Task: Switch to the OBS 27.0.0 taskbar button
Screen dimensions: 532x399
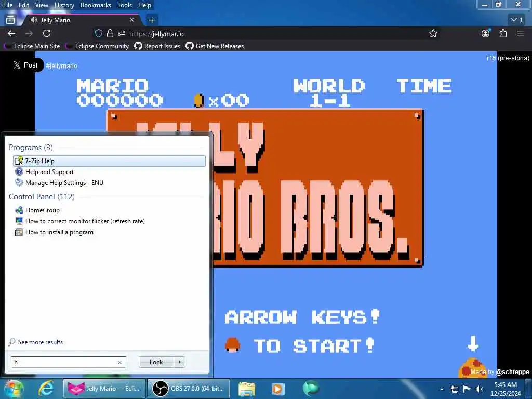Action: point(189,389)
